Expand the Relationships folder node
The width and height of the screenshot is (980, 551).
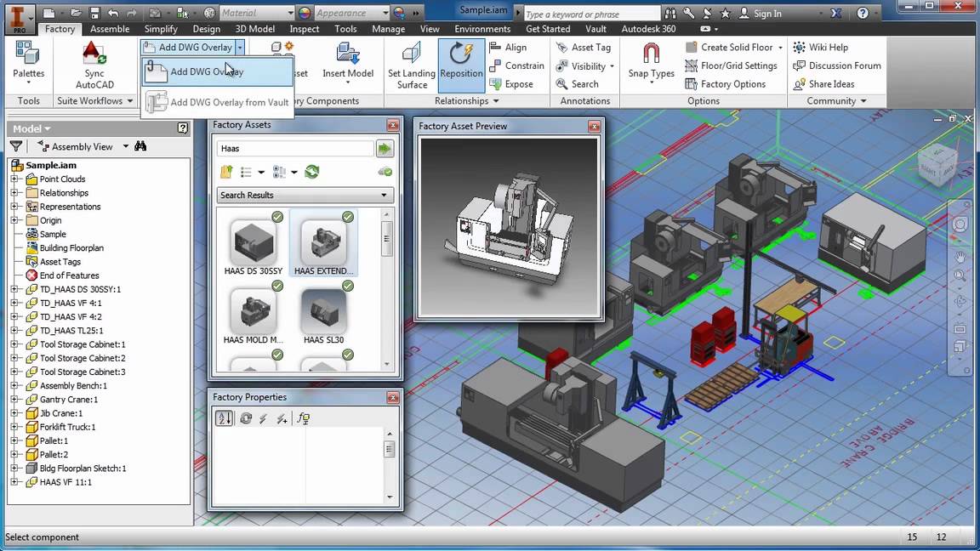pos(14,193)
